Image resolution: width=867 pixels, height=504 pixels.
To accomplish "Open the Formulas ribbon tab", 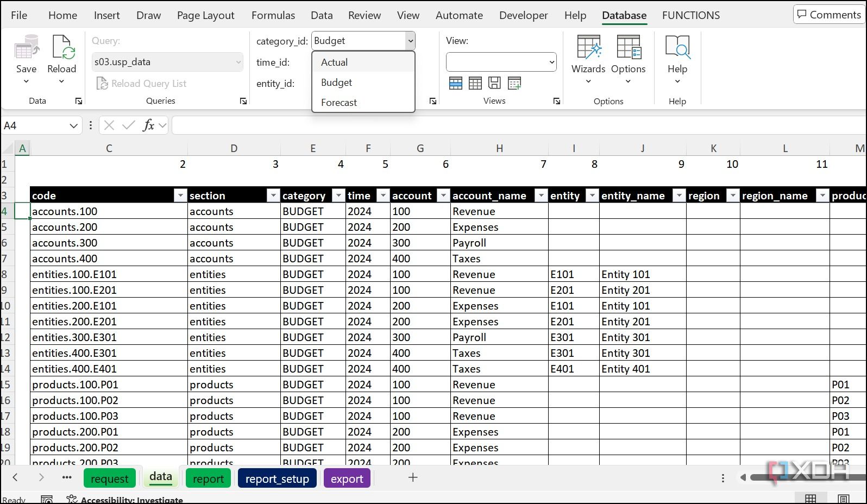I will [x=273, y=15].
